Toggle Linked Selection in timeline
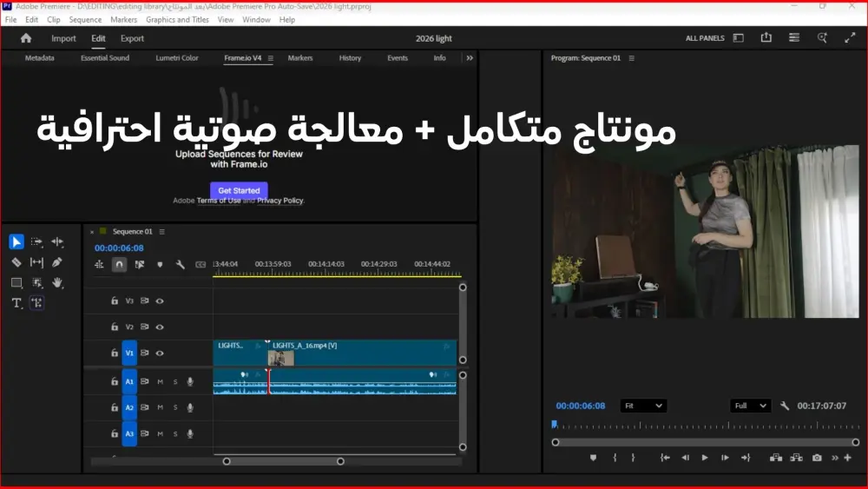The width and height of the screenshot is (868, 489). [x=140, y=265]
